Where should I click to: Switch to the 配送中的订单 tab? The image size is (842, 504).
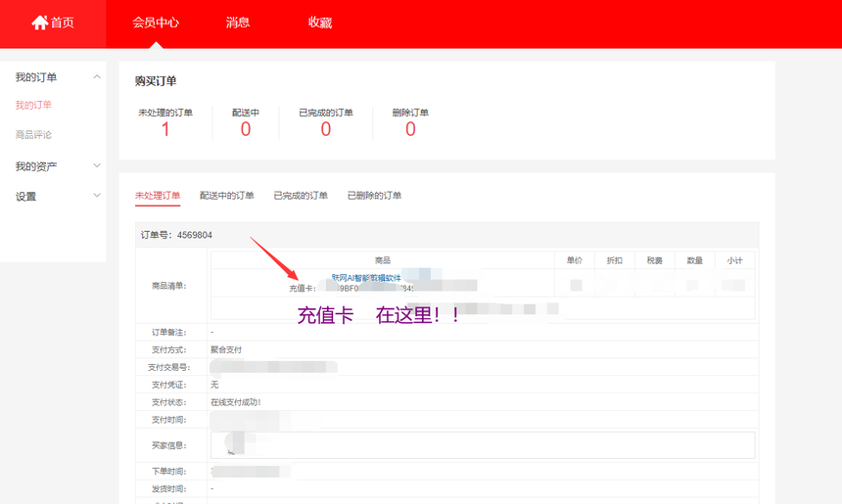point(226,196)
